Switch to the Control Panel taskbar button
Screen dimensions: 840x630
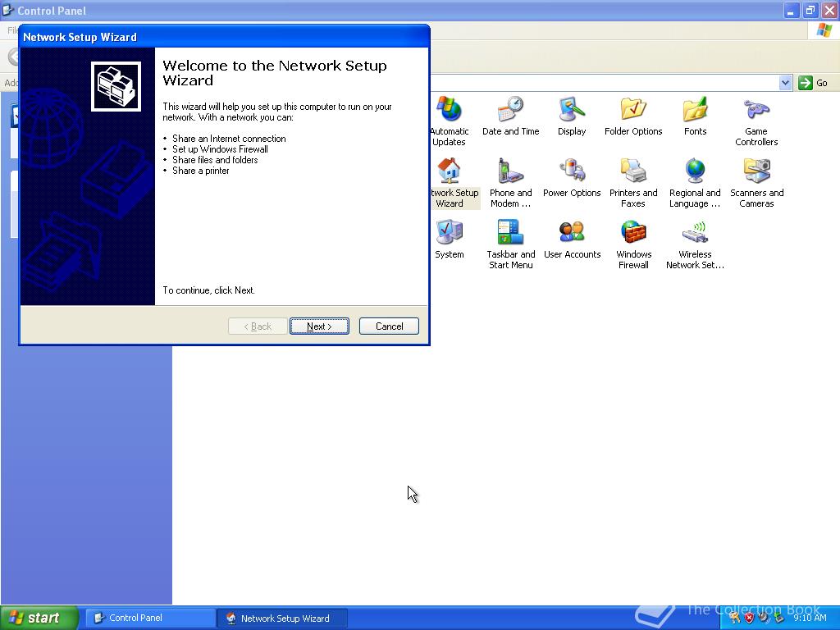(149, 618)
